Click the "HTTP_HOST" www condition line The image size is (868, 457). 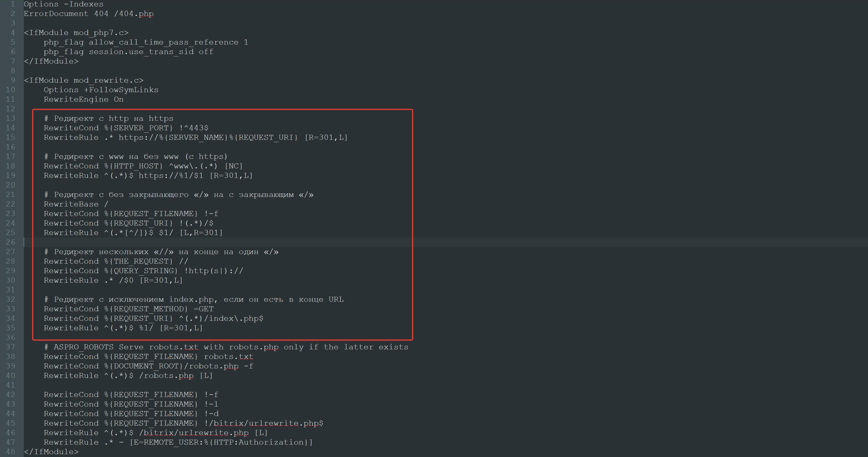(143, 166)
